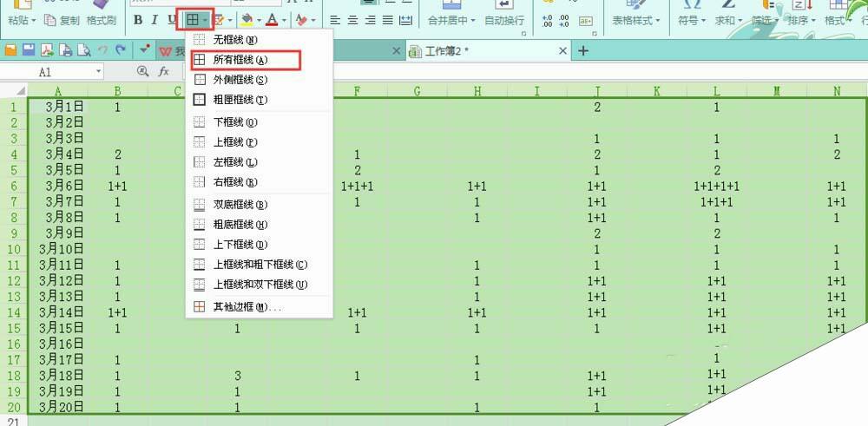This screenshot has height=426, width=868.
Task: Switch to the WPS home tab
Action: click(172, 51)
